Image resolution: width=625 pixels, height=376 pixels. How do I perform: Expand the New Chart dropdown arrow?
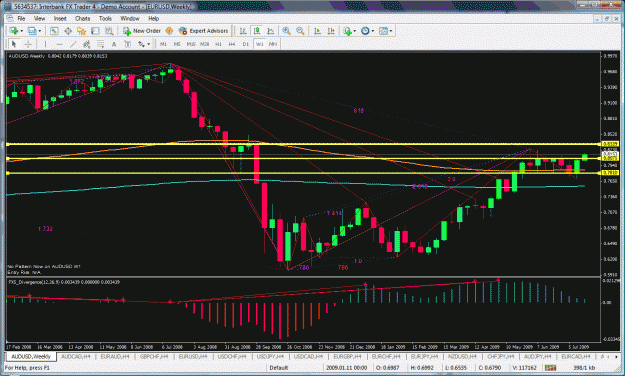(x=22, y=31)
